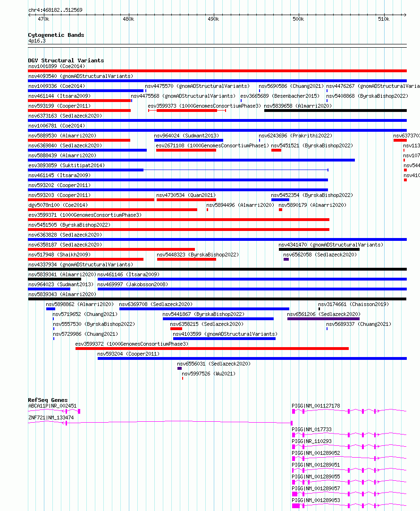
Task: Select nsv6243696 (Prakrithi2022) label
Action: point(295,136)
